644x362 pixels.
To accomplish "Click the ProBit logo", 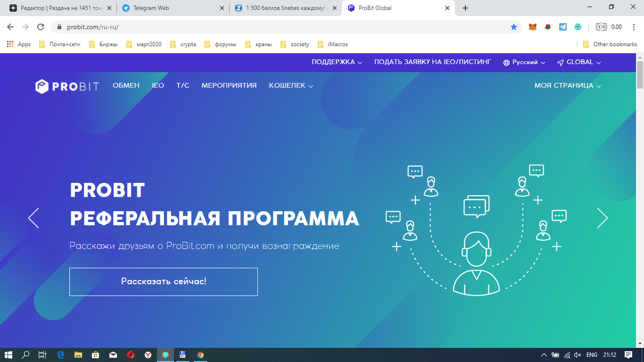I will click(67, 86).
